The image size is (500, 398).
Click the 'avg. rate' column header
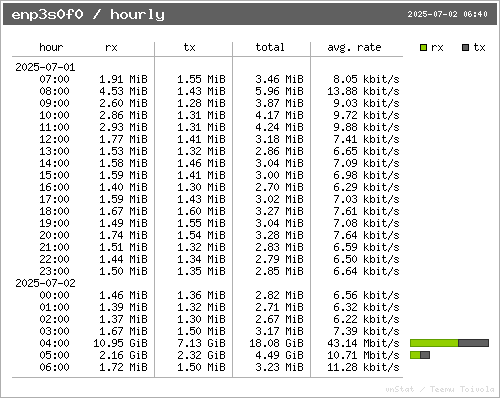tap(354, 48)
